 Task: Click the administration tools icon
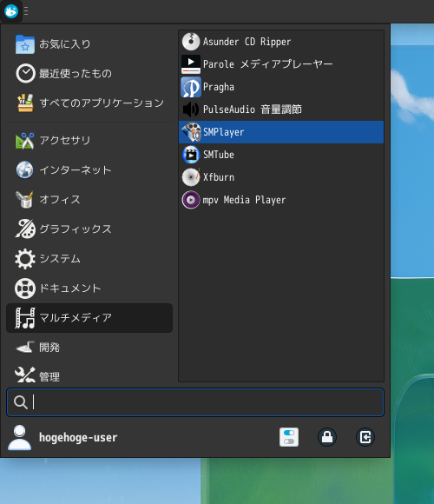(x=25, y=375)
